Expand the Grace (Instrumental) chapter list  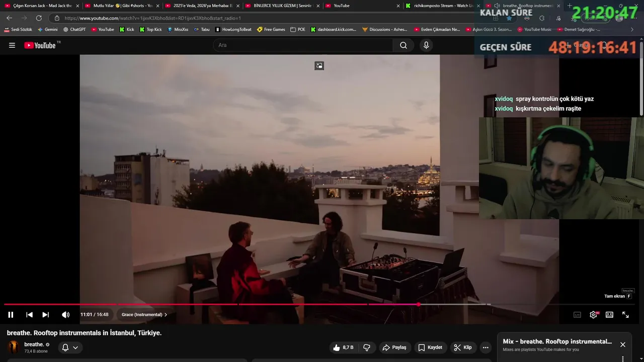coord(144,315)
